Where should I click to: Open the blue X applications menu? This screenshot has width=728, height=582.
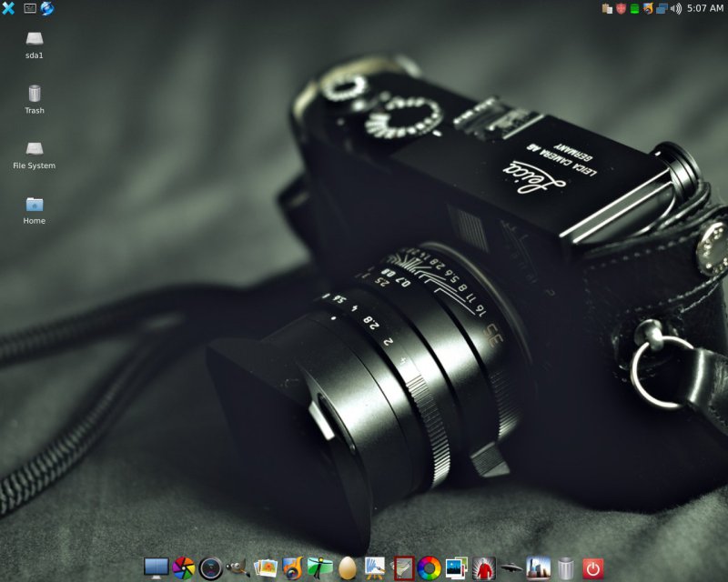(8, 8)
